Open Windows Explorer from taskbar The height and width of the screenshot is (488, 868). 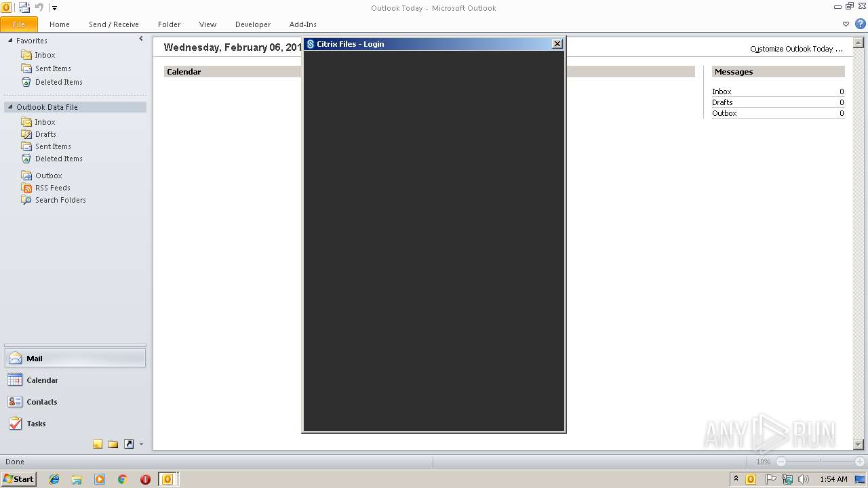tap(77, 479)
